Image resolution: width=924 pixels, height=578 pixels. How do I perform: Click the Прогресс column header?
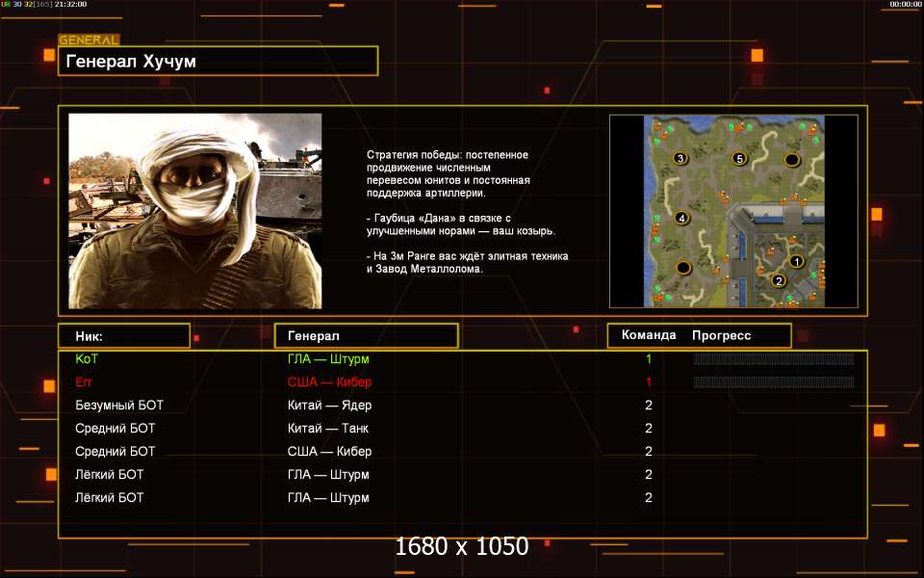point(721,335)
